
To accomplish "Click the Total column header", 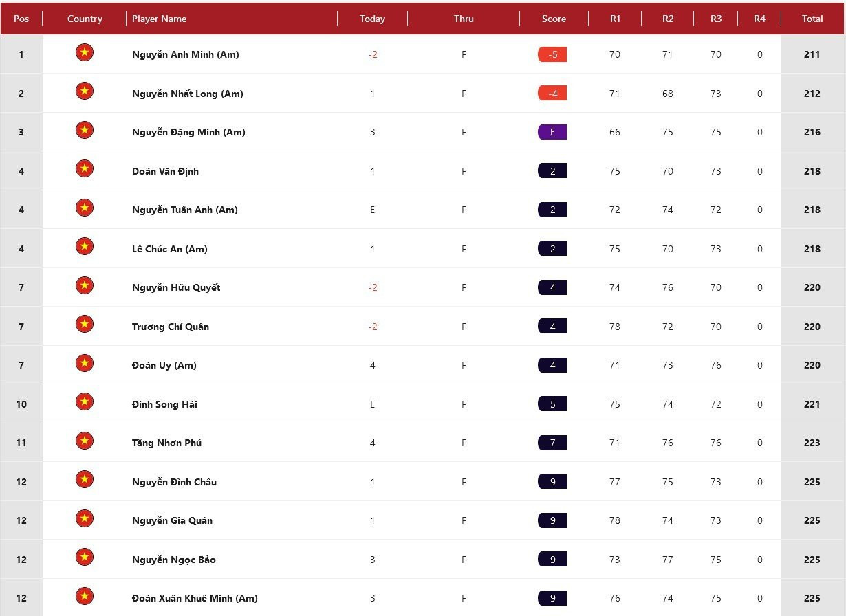I will click(x=812, y=19).
